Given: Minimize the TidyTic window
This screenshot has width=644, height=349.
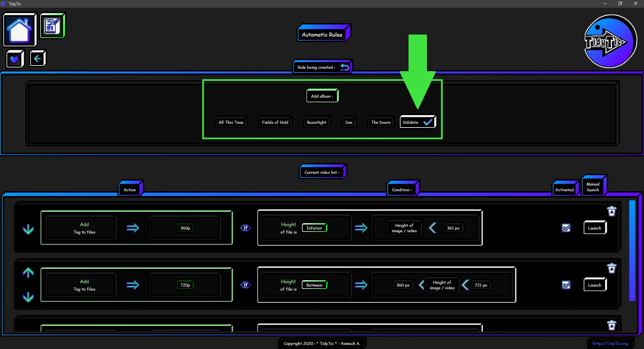Looking at the screenshot, I should [x=605, y=4].
